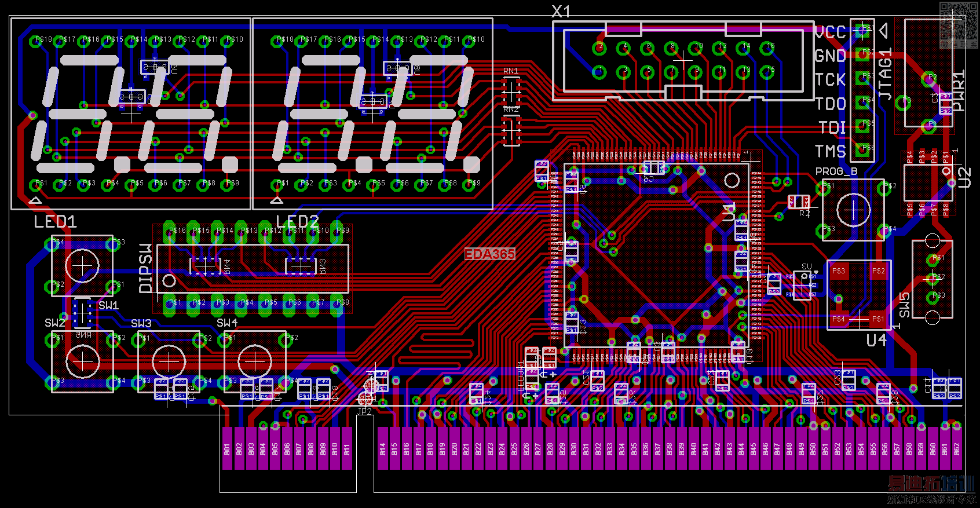Select the FPGA chip pin-1 circle marker
Screen dimensions: 980x508
732,181
